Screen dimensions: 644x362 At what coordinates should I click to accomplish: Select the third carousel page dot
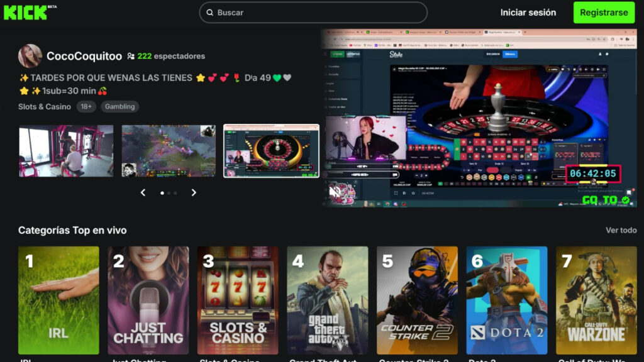click(x=175, y=193)
